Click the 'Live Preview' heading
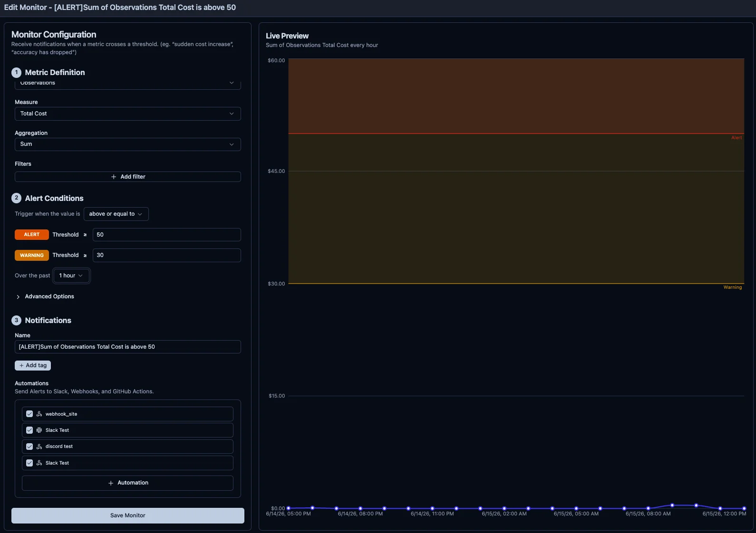The width and height of the screenshot is (756, 533). coord(287,36)
